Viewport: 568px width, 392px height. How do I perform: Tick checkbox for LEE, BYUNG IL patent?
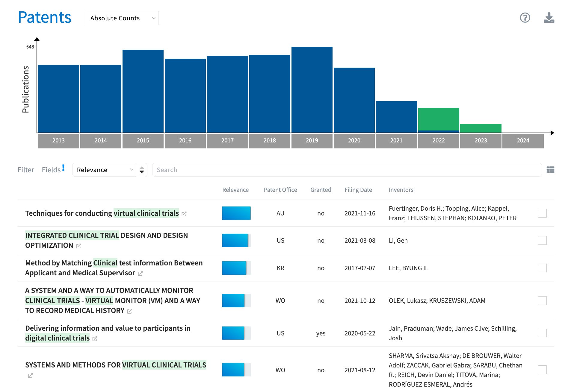pos(542,268)
